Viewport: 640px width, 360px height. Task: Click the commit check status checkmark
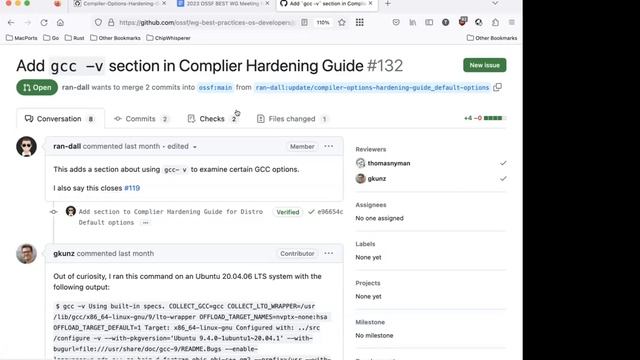(311, 212)
